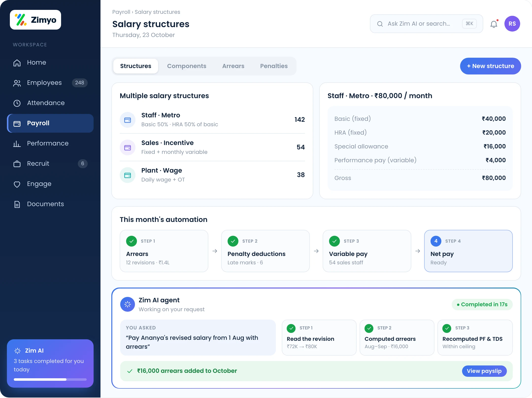Click the Zim AI sparkle icon in sidebar card
Screen dimensions: 532x398
point(17,351)
